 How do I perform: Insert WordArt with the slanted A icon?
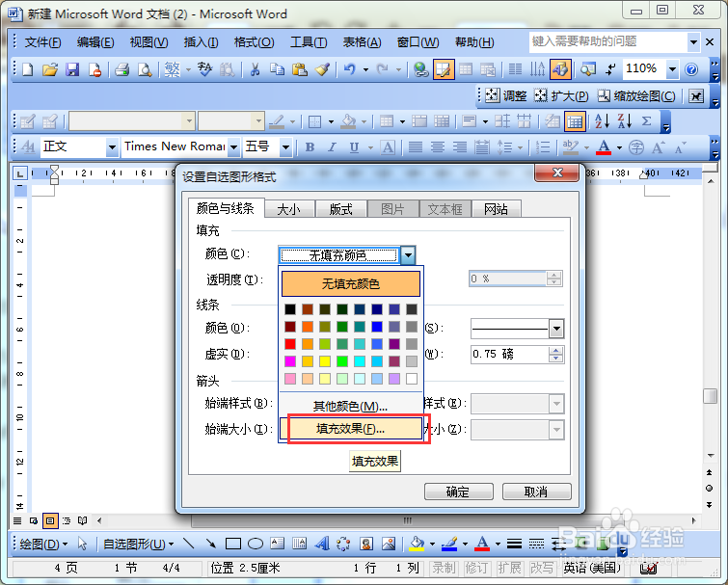(322, 544)
